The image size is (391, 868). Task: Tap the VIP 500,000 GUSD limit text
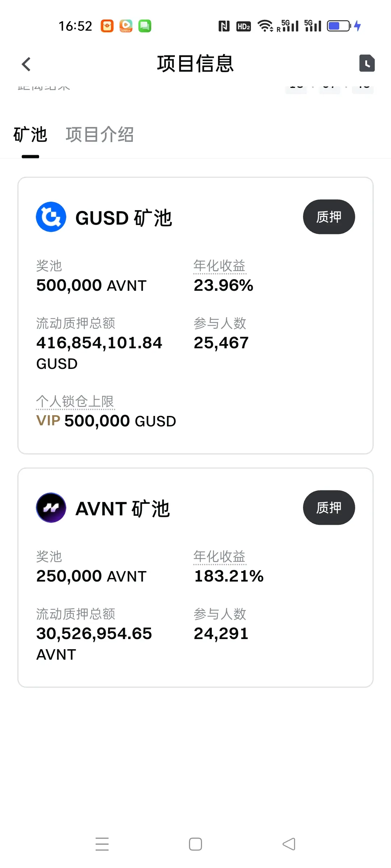tap(106, 421)
